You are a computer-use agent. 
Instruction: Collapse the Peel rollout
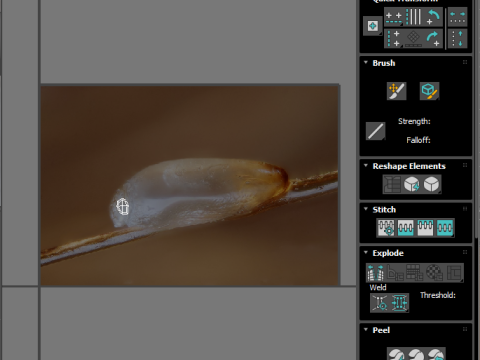(x=366, y=330)
